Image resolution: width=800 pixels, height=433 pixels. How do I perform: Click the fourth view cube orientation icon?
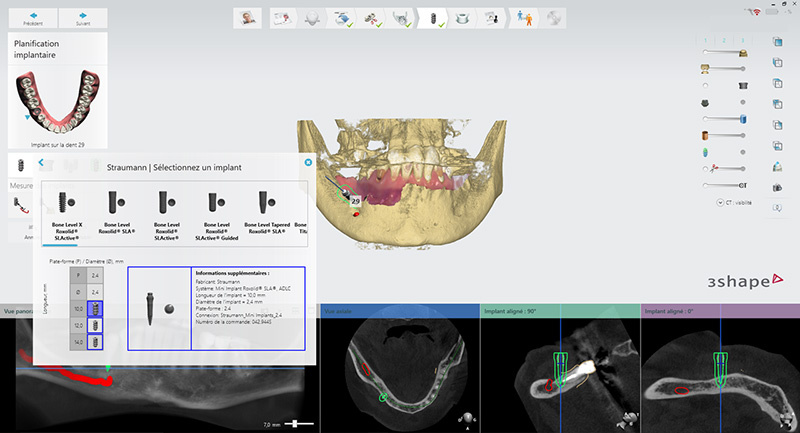point(778,104)
